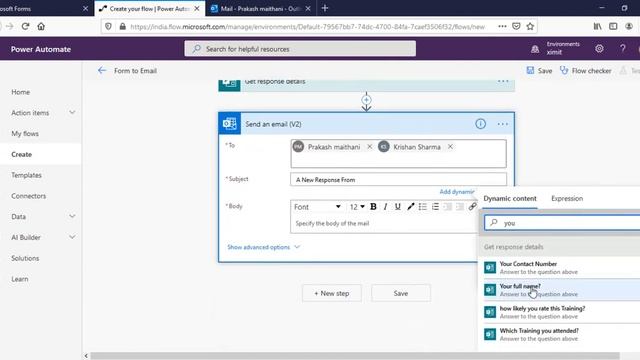
Task: Open the browser library icon
Action: 597,27
